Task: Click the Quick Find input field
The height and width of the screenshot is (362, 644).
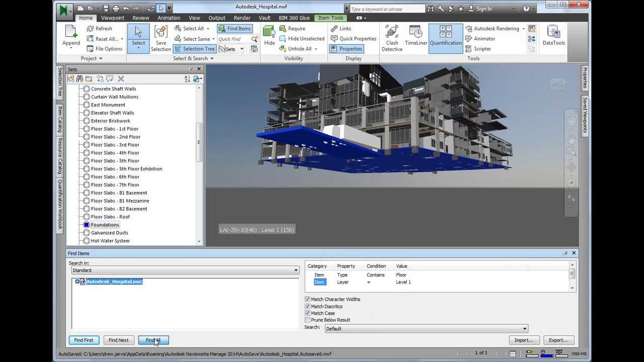Action: pyautogui.click(x=234, y=39)
